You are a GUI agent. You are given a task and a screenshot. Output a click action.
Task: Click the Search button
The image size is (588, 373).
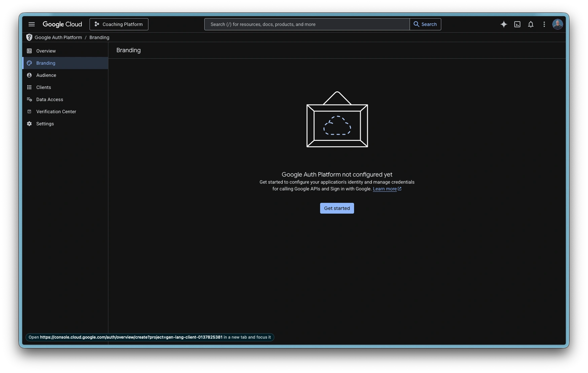(x=425, y=24)
